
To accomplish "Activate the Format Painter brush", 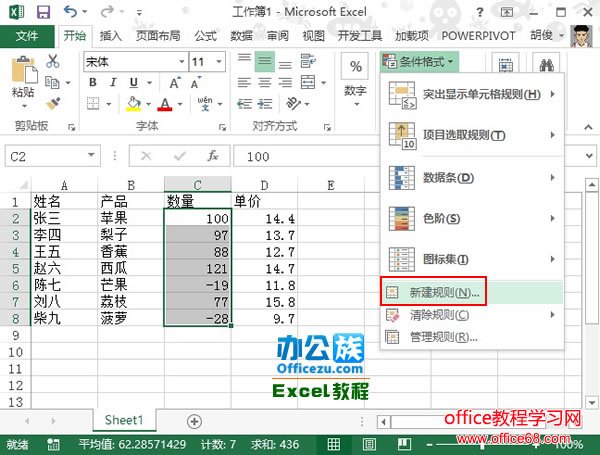I will [53, 104].
